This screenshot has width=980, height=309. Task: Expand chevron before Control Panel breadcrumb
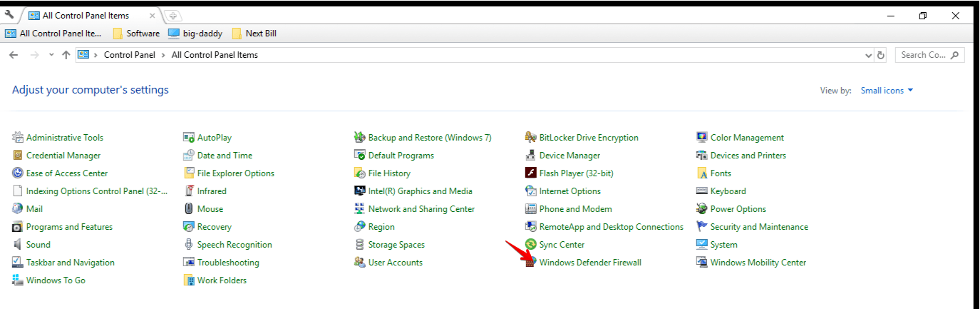[x=96, y=55]
